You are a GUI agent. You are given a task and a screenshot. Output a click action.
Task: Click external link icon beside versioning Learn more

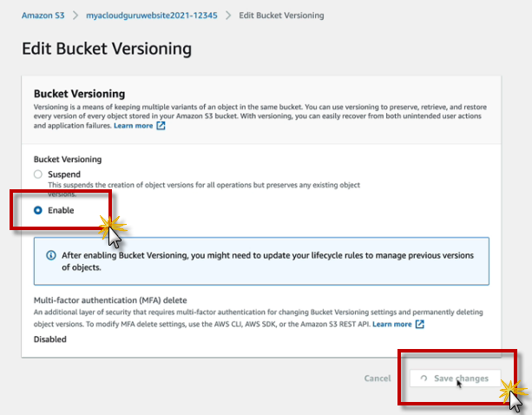coord(161,126)
